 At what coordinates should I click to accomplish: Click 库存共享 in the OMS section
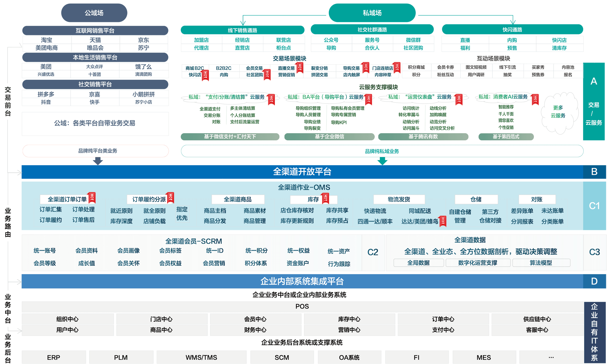pyautogui.click(x=337, y=210)
